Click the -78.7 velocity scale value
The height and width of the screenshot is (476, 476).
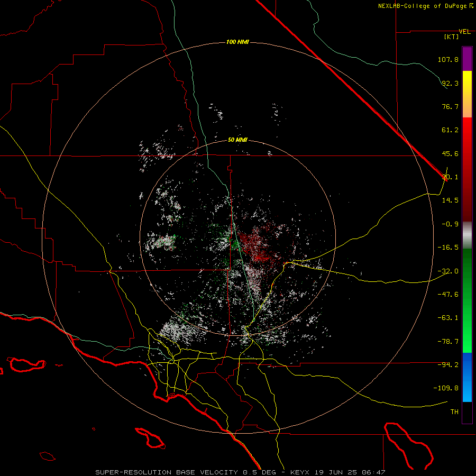point(448,342)
